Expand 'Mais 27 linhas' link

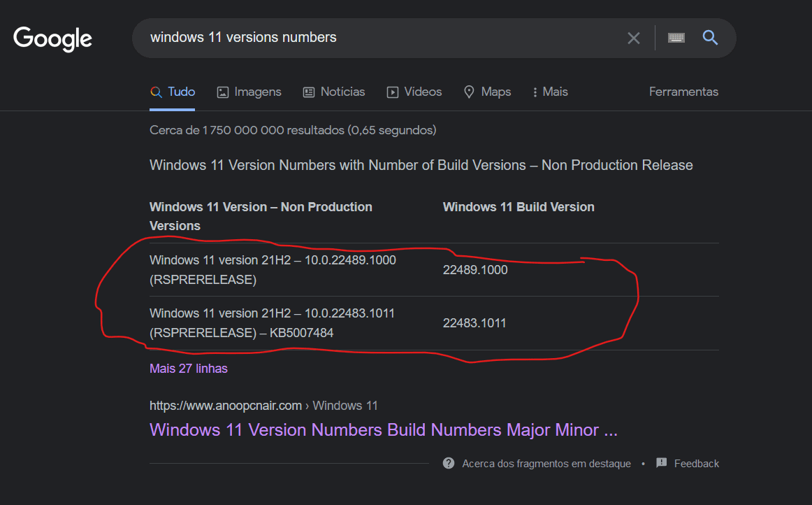tap(189, 369)
